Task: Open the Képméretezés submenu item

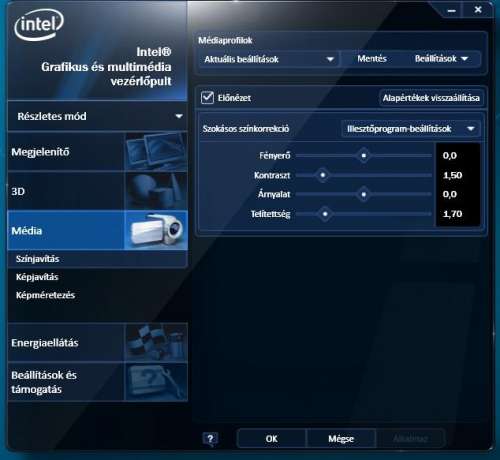Action: point(45,295)
